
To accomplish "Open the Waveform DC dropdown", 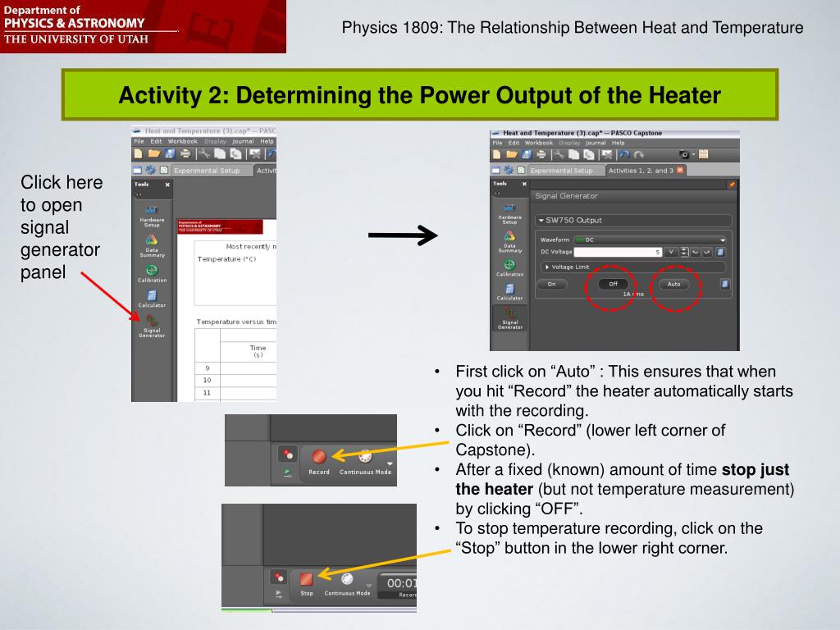I will point(650,240).
